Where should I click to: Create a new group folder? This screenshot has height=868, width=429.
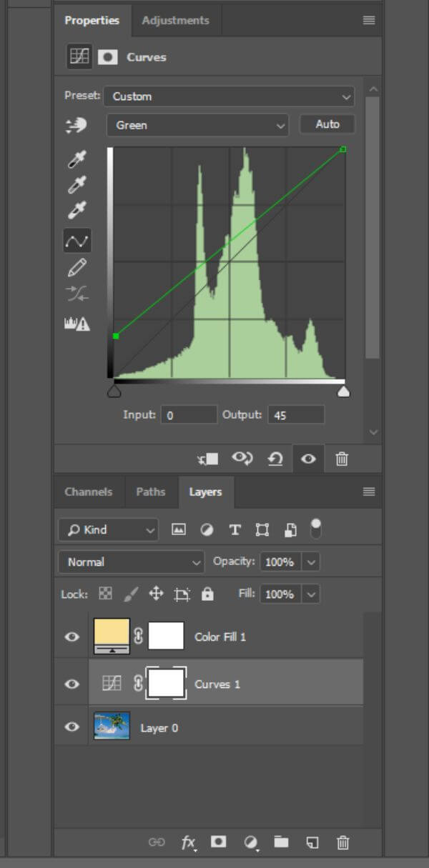pyautogui.click(x=281, y=842)
